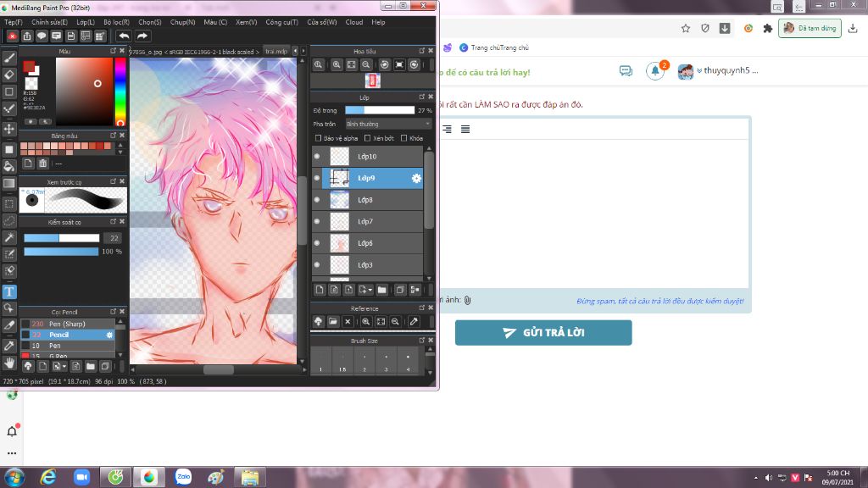868x488 pixels.
Task: Enable Bảo vệ alpha checkbox
Action: coord(318,138)
